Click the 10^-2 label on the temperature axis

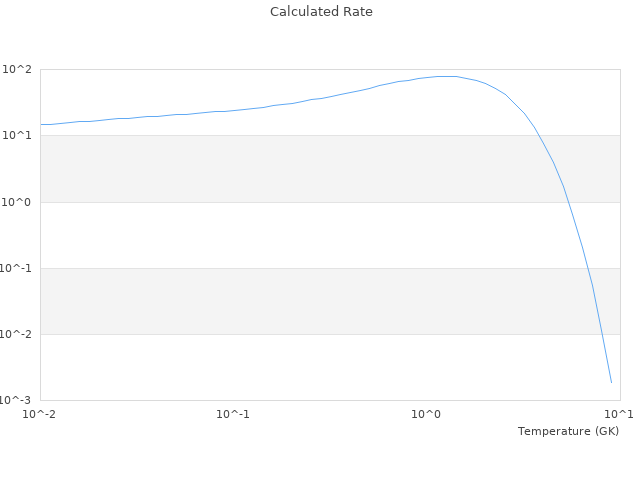pyautogui.click(x=41, y=414)
